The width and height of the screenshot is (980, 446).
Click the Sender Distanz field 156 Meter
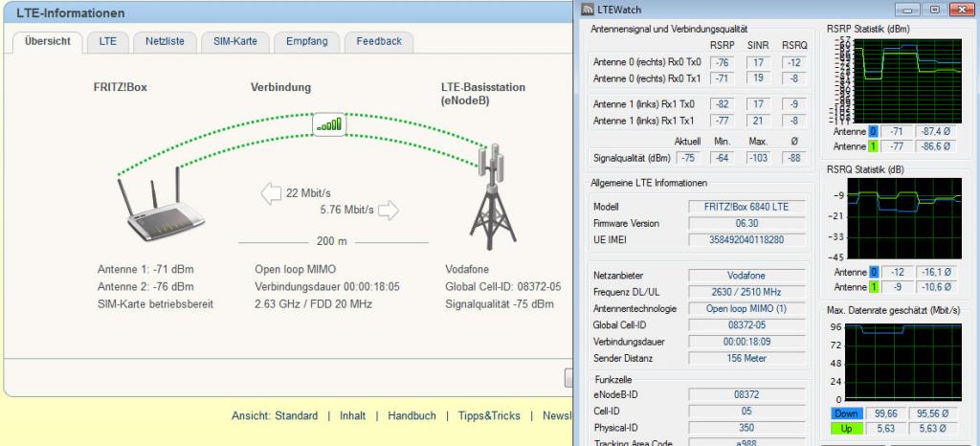pyautogui.click(x=746, y=359)
